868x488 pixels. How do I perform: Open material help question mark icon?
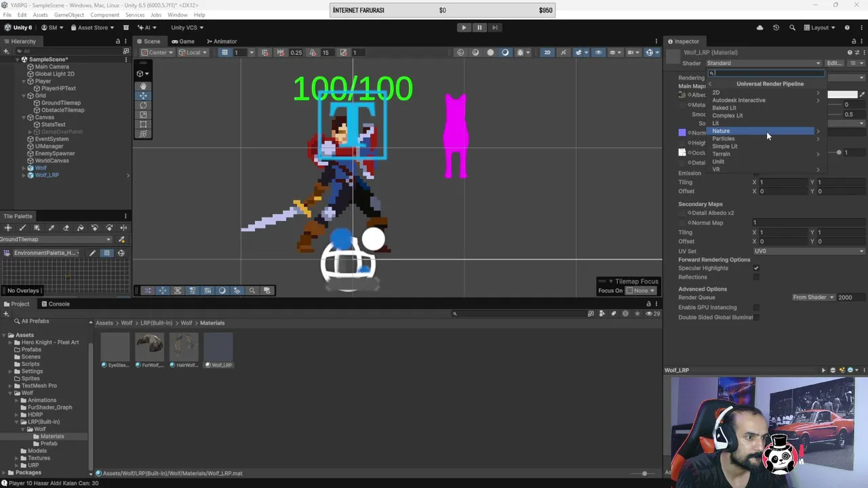point(850,52)
